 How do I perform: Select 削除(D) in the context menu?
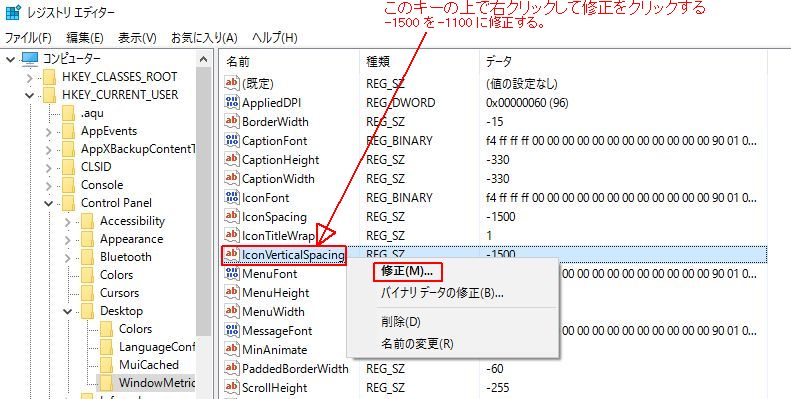point(401,321)
